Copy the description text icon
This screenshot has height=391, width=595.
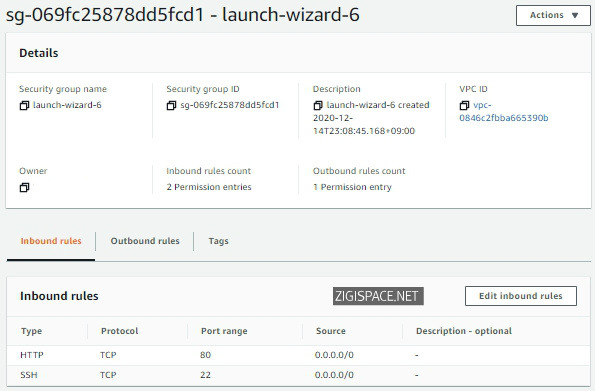pyautogui.click(x=318, y=105)
